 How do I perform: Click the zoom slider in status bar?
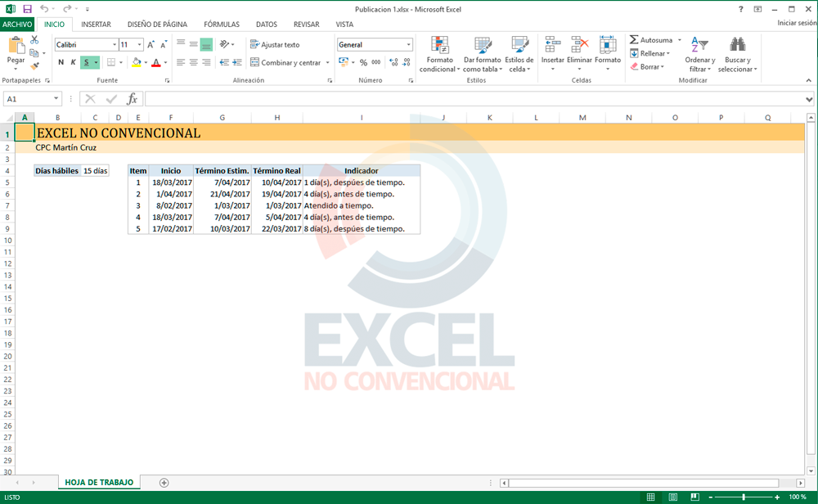743,497
